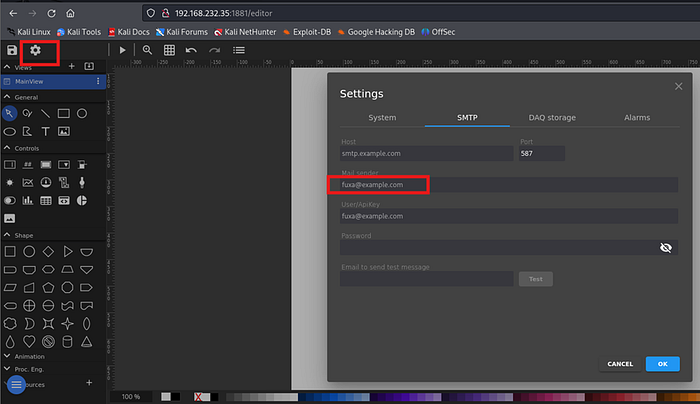700x404 pixels.
Task: Select the freehand pencil tool
Action: [28, 113]
